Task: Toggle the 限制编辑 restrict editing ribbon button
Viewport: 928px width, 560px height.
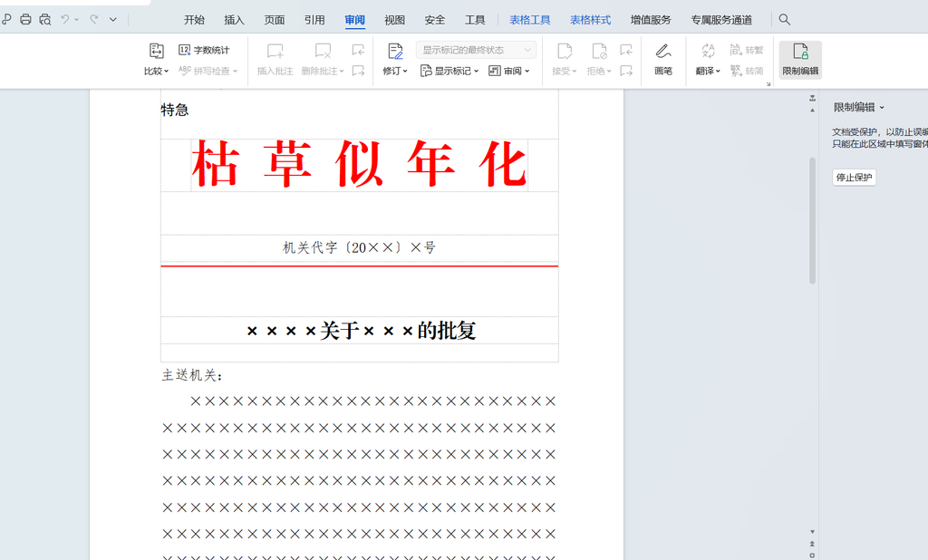Action: [800, 60]
